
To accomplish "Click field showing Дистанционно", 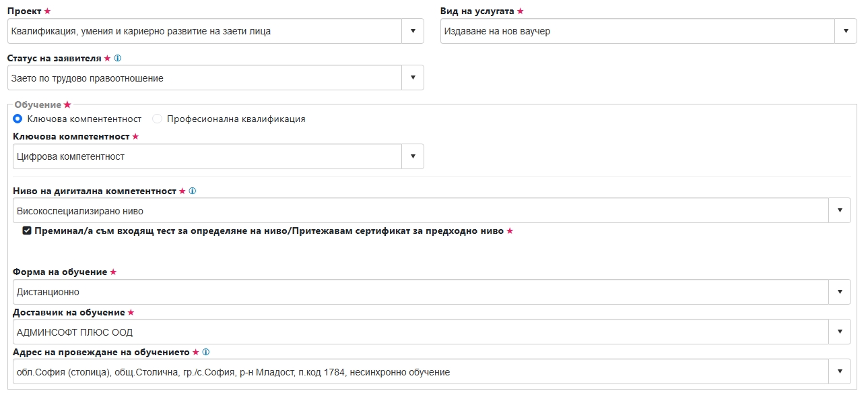I will 432,292.
